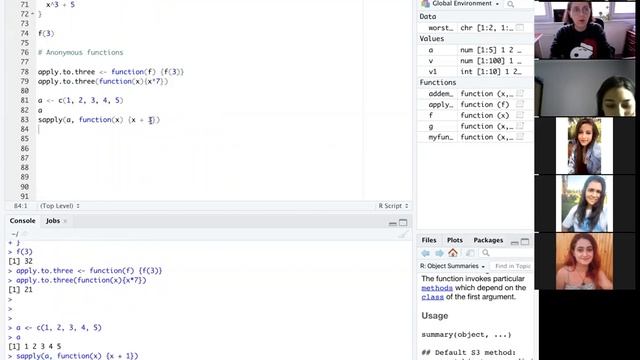The height and width of the screenshot is (360, 640).
Task: Click console output '[1] 21'
Action: pyautogui.click(x=20, y=290)
